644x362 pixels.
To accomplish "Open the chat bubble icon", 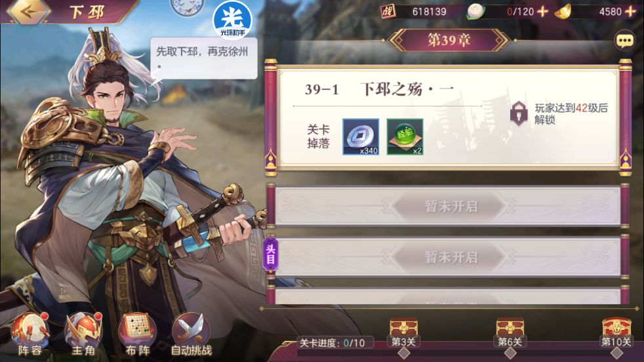I will tap(625, 40).
